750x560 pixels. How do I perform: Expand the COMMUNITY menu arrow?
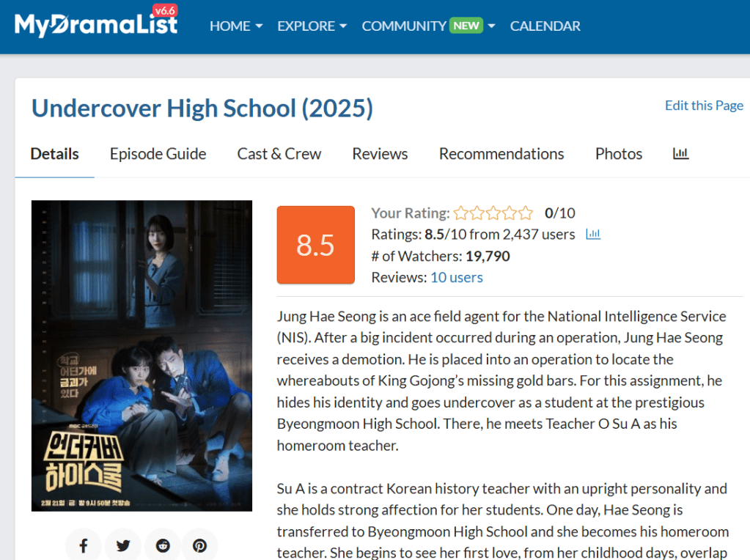coord(491,26)
